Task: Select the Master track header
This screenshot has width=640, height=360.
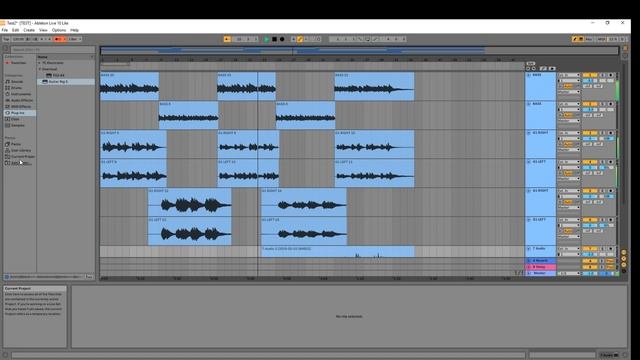Action: click(541, 273)
